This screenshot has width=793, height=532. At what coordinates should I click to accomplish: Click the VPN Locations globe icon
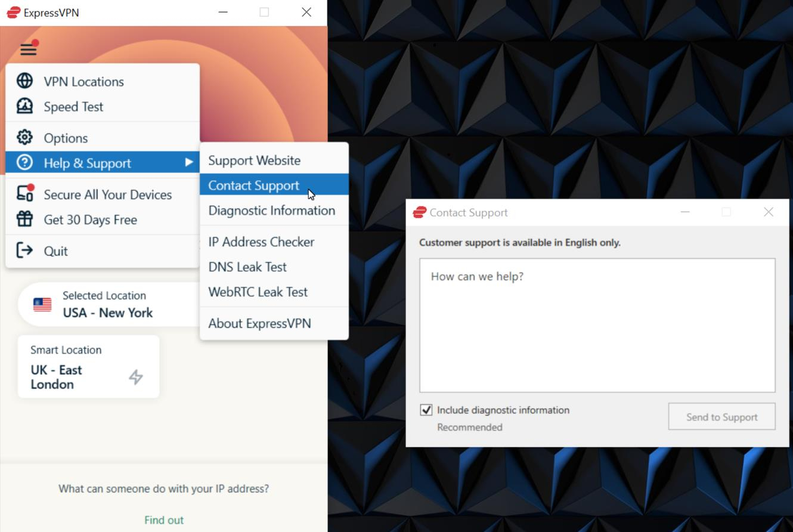tap(24, 81)
